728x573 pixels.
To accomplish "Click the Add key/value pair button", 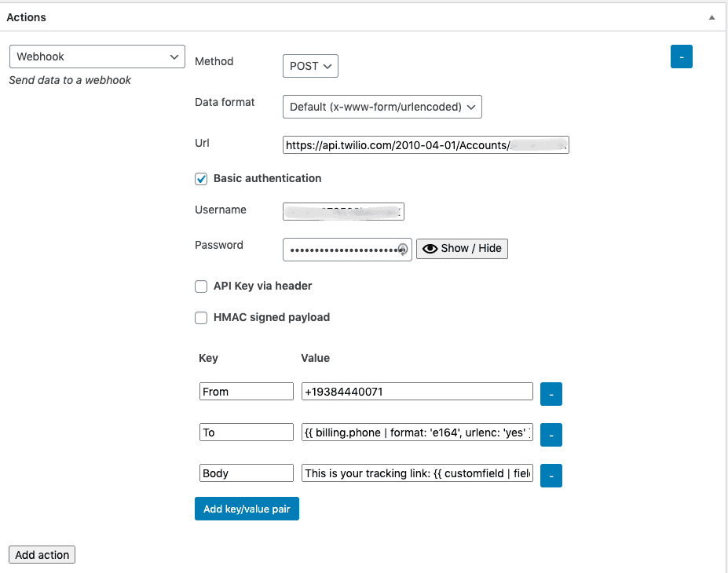I will coord(247,509).
